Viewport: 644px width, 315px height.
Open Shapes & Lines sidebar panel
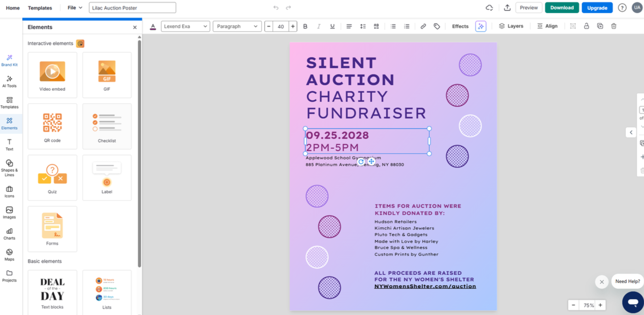(x=9, y=168)
